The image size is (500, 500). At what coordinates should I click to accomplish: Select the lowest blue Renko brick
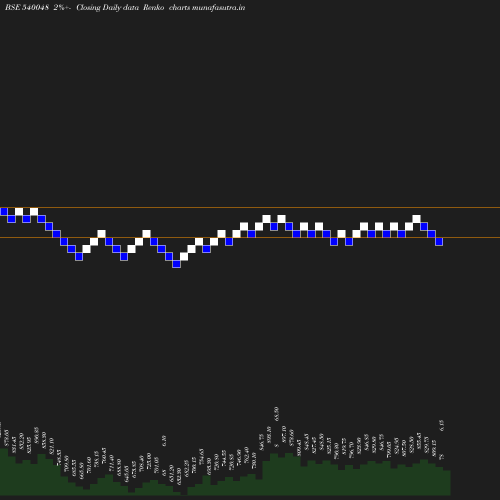pyautogui.click(x=176, y=264)
